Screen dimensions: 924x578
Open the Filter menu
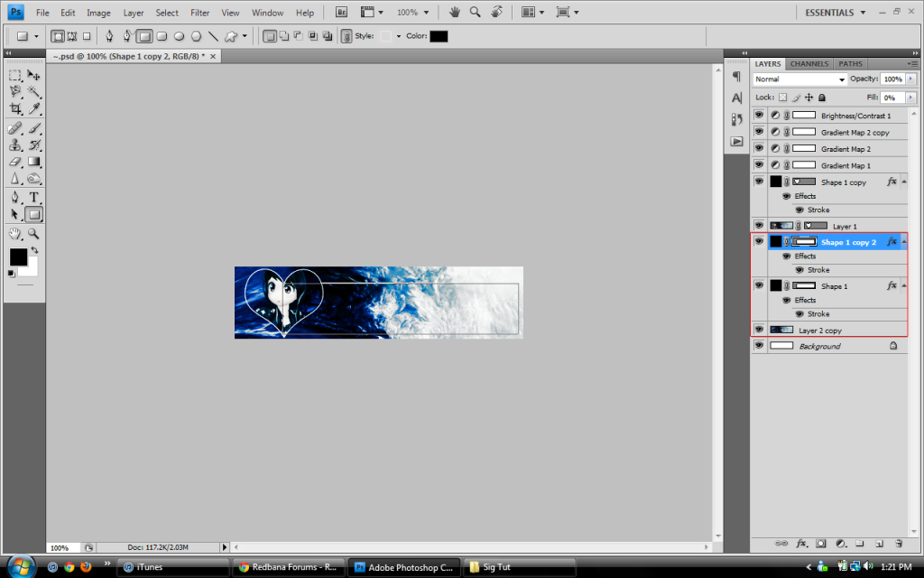tap(199, 13)
